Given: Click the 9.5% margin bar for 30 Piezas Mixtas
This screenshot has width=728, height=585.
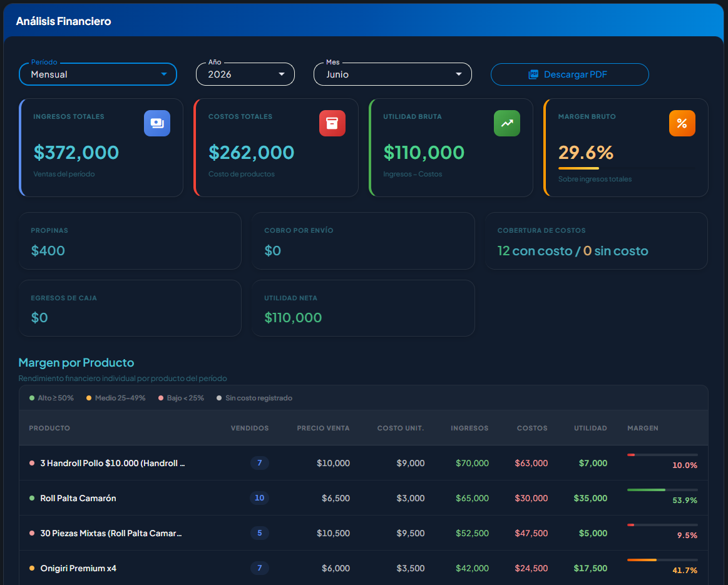Looking at the screenshot, I should pyautogui.click(x=662, y=525).
